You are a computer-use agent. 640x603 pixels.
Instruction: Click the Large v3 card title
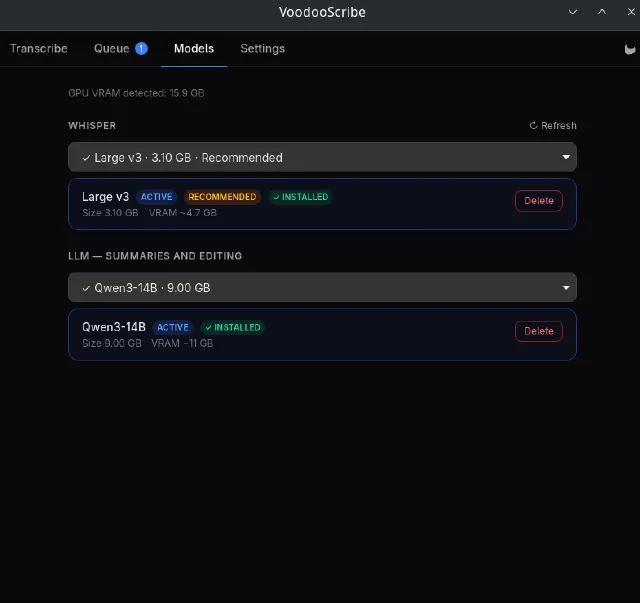(x=105, y=197)
